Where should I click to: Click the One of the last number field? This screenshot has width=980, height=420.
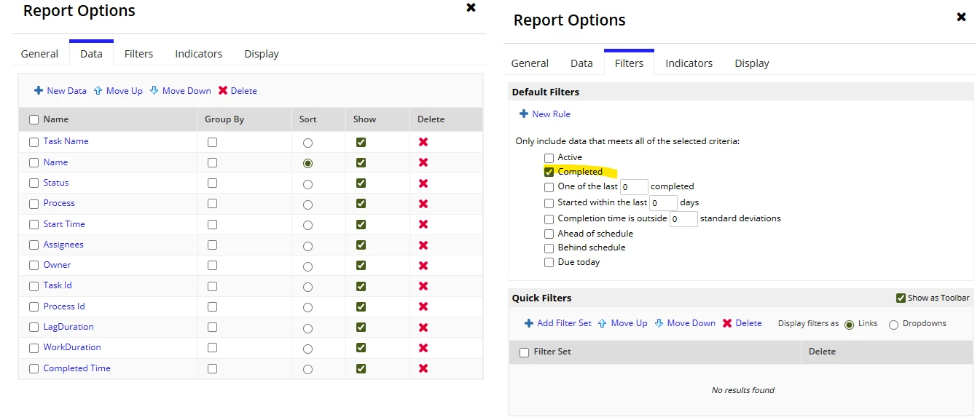click(634, 187)
